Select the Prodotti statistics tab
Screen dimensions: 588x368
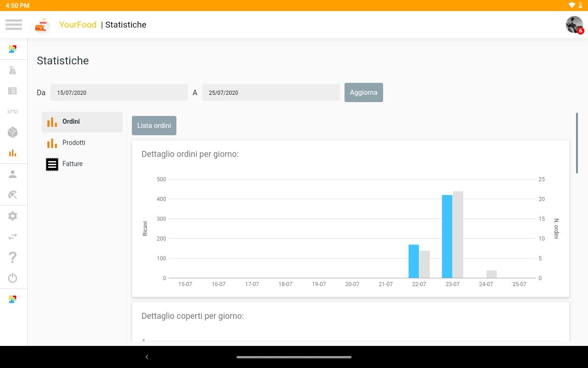coord(82,143)
